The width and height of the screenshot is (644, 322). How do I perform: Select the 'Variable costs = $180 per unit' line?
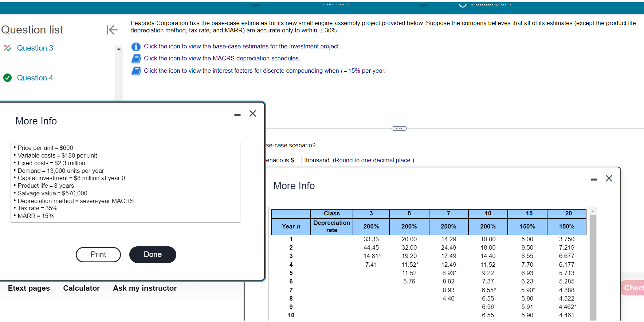(58, 155)
